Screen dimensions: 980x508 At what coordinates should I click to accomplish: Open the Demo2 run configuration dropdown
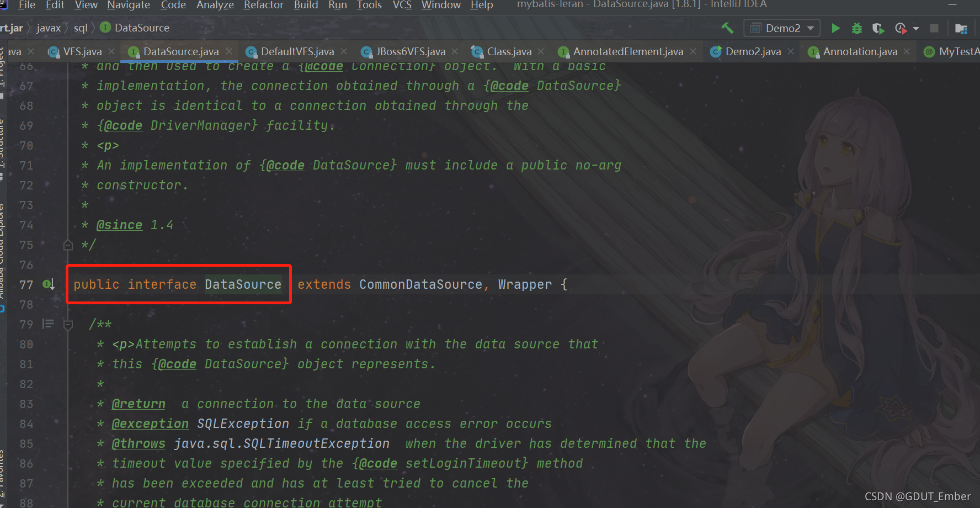tap(782, 28)
